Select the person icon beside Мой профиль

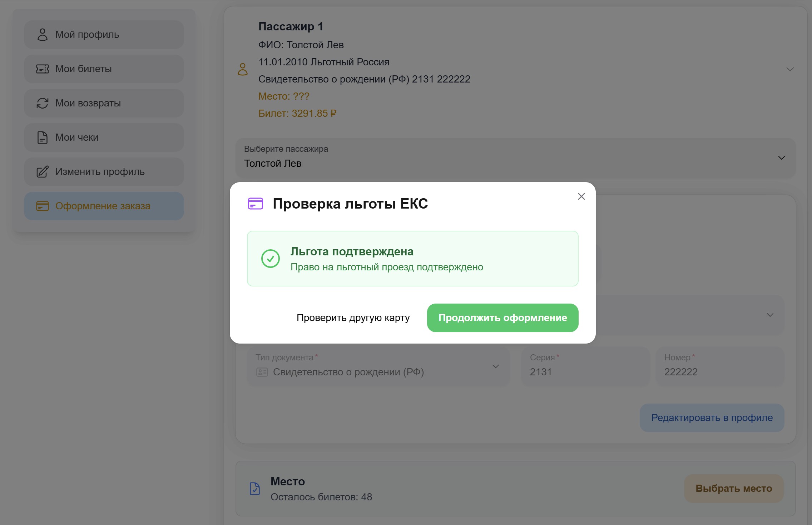click(x=43, y=34)
